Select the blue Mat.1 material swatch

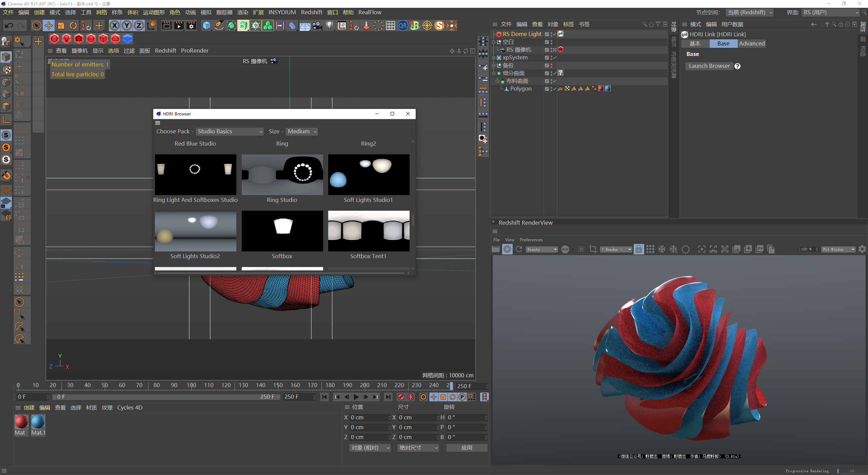(x=38, y=422)
